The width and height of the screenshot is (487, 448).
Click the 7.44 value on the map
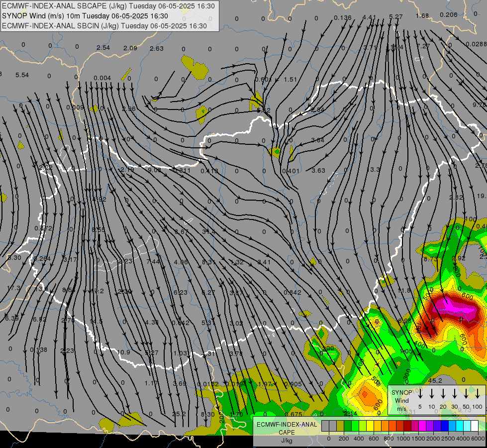click(153, 262)
